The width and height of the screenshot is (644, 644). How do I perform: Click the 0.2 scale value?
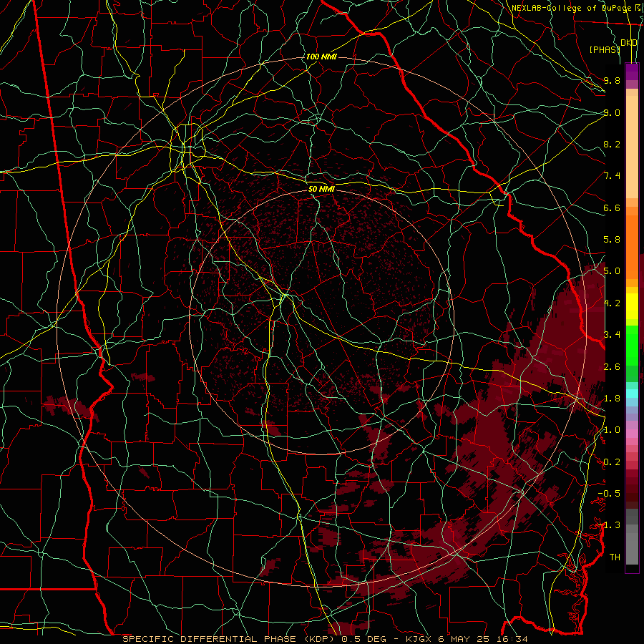[612, 462]
